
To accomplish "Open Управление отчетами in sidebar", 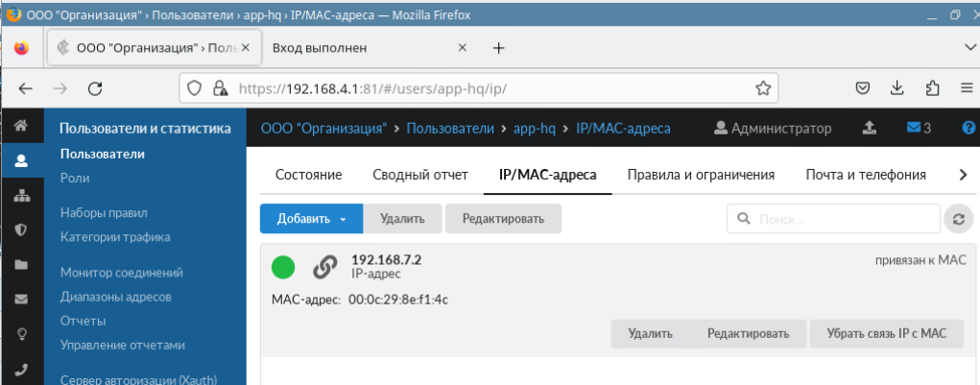I will point(123,345).
